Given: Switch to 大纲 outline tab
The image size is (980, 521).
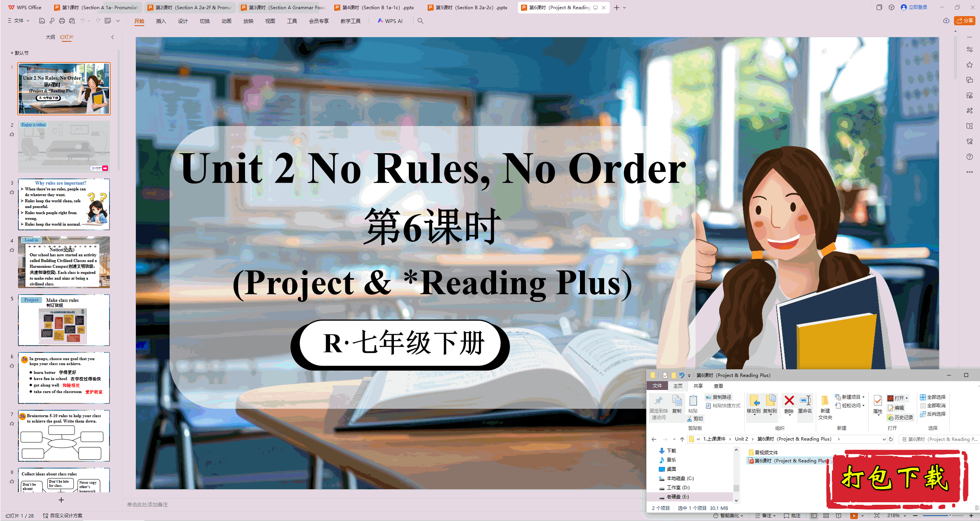Looking at the screenshot, I should click(x=50, y=37).
